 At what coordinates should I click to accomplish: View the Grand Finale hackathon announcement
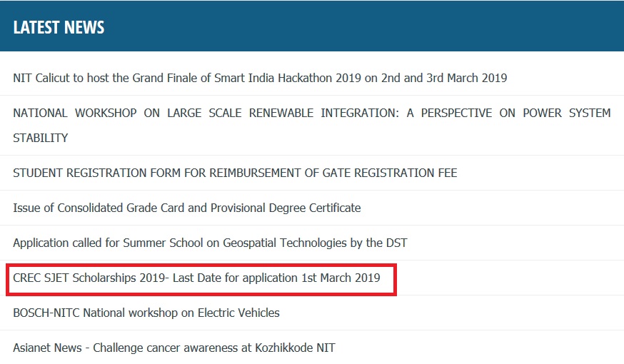[x=260, y=78]
